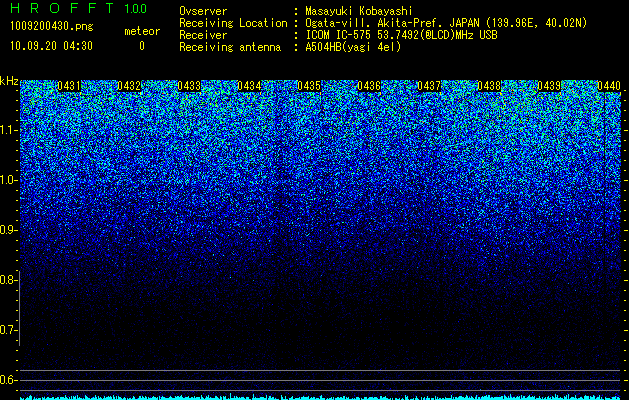Click the 0432 time marker
Screen dimensions: 629x400
[129, 86]
